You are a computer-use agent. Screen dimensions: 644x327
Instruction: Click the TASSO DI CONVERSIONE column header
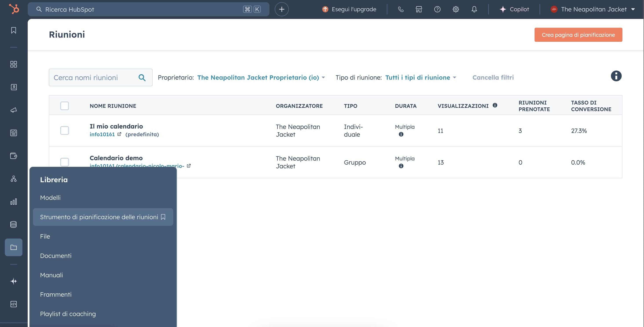pyautogui.click(x=591, y=106)
